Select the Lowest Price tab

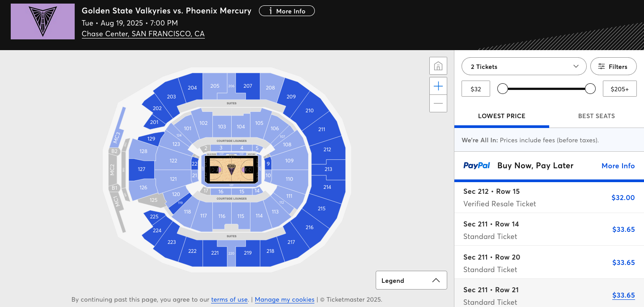pos(502,116)
